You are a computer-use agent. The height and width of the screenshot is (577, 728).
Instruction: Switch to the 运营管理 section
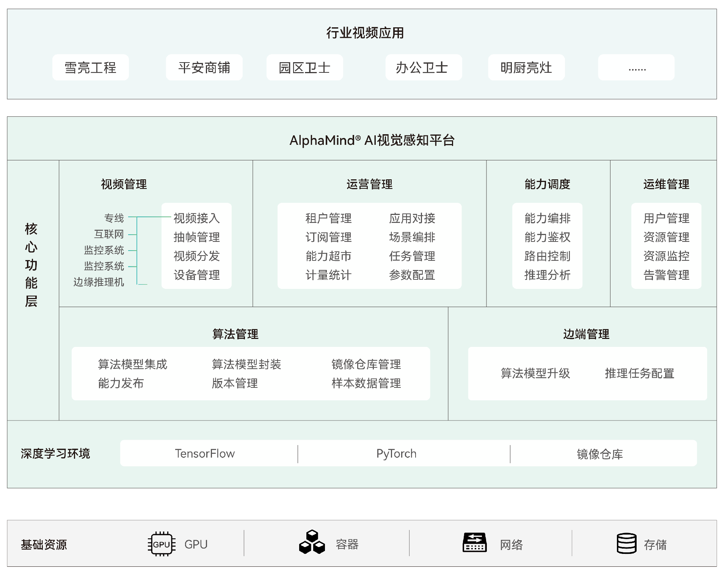click(370, 185)
